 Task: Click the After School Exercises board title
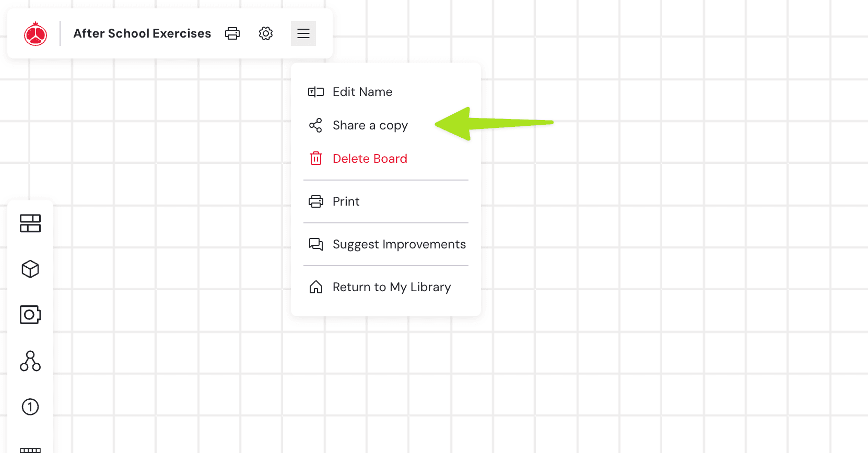click(142, 34)
